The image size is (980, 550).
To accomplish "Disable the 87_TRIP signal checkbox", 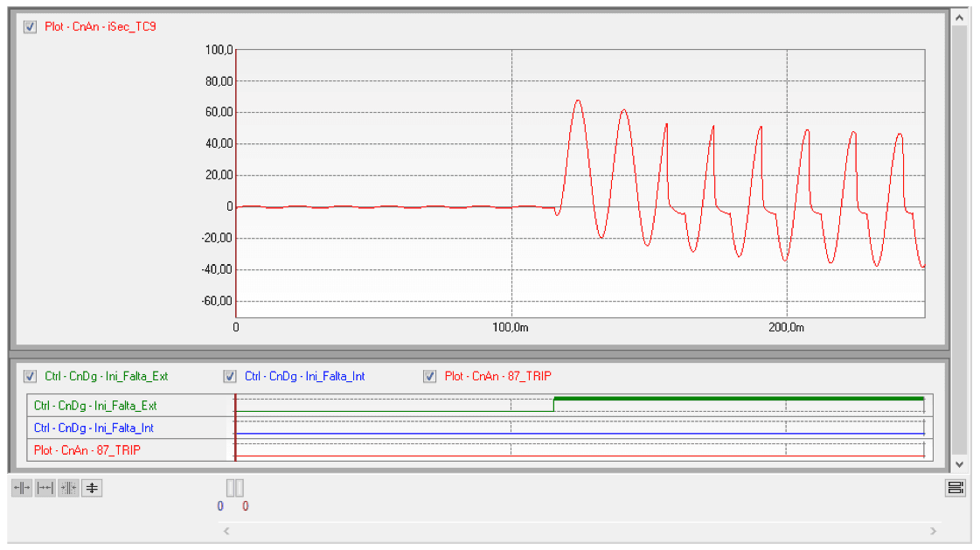I will pyautogui.click(x=430, y=376).
